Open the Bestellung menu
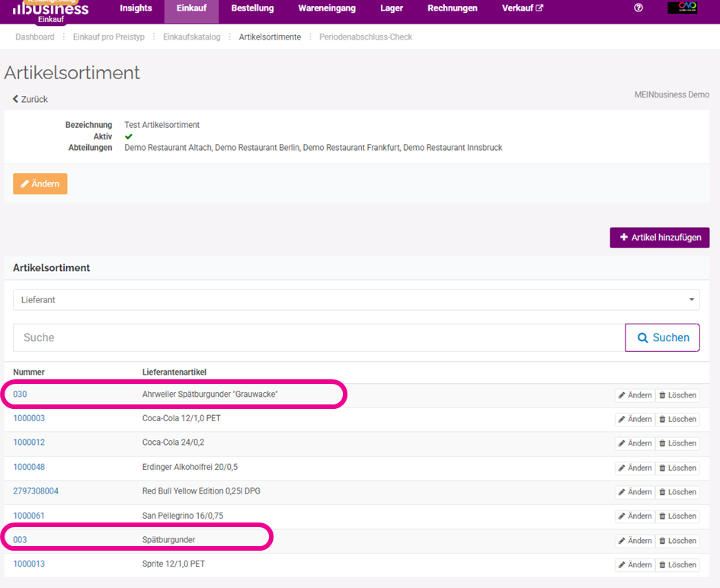Viewport: 720px width, 588px height. 252,8
